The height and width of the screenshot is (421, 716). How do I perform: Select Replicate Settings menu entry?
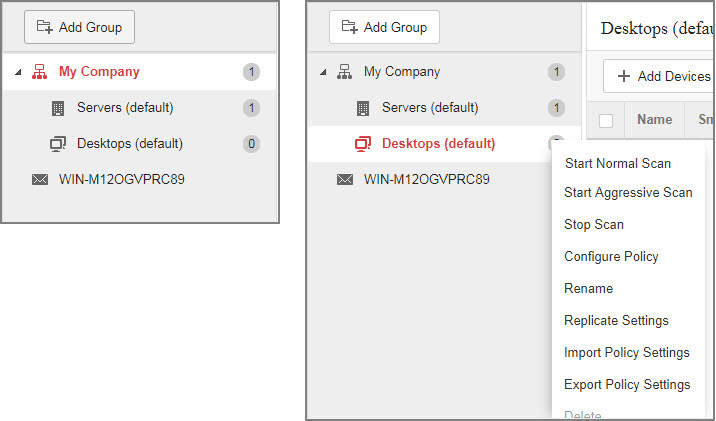click(616, 321)
